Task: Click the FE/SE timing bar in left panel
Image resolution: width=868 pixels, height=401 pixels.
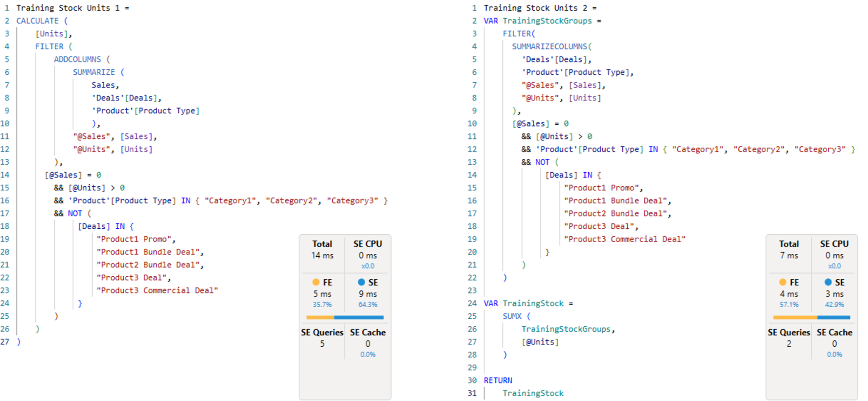Action: pos(345,317)
